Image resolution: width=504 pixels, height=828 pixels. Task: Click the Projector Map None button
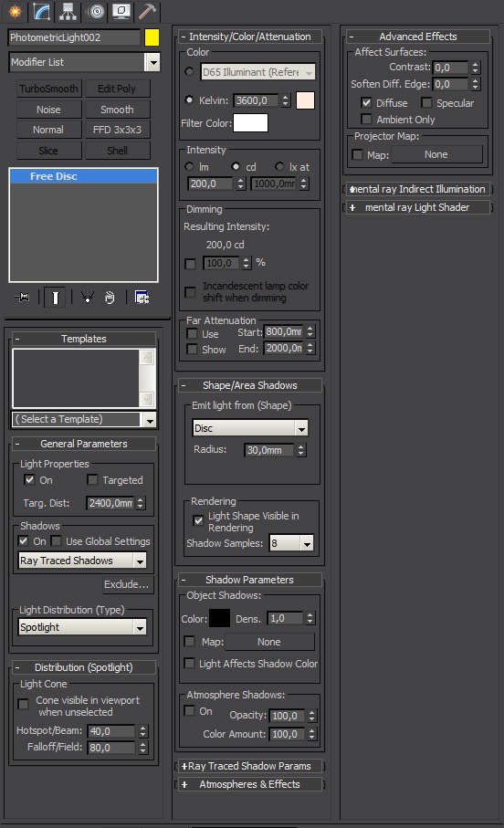436,154
